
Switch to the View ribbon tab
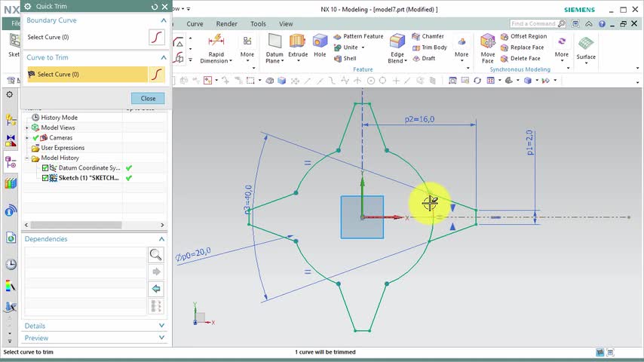click(286, 24)
